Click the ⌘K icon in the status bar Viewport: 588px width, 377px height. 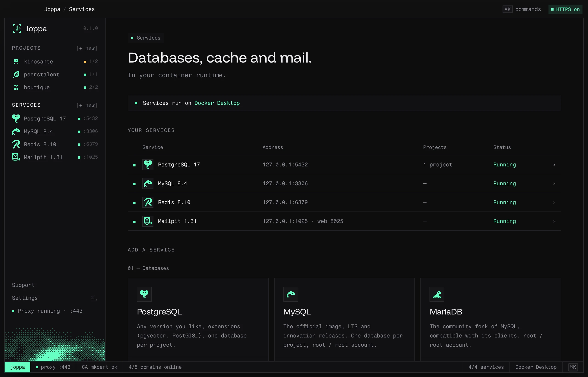(573, 367)
